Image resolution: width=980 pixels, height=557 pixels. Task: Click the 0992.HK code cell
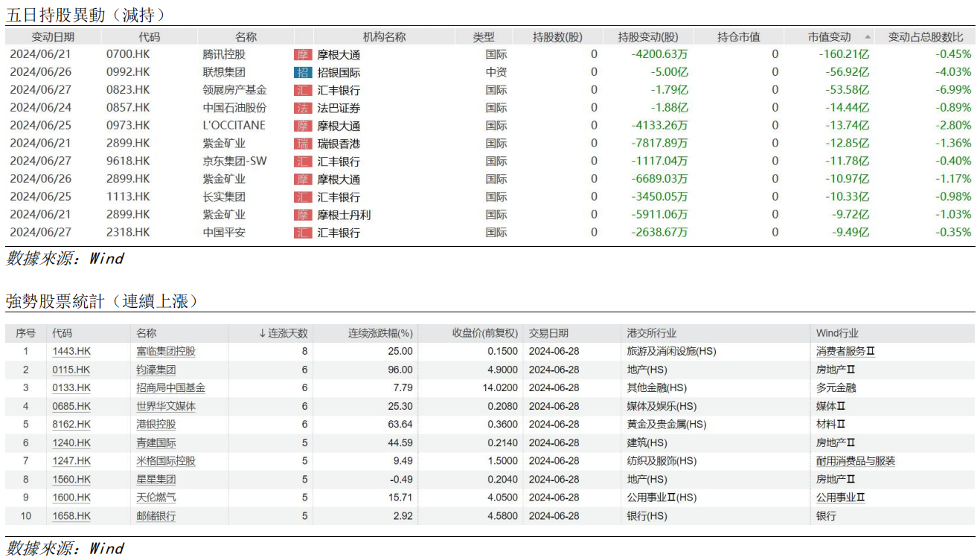click(x=128, y=72)
